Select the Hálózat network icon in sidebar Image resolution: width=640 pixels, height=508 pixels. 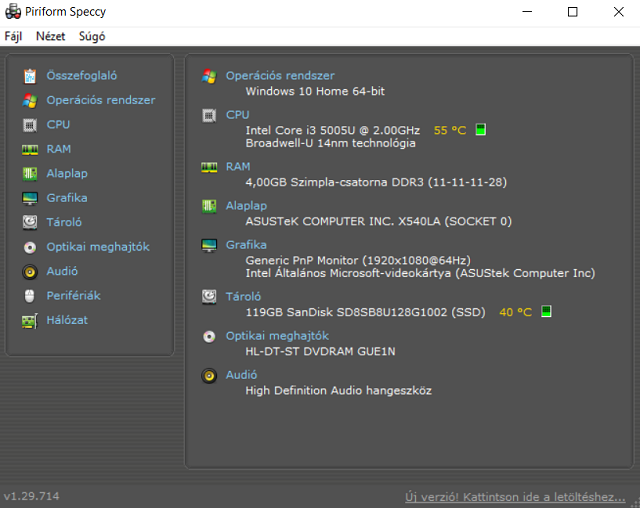[x=30, y=320]
